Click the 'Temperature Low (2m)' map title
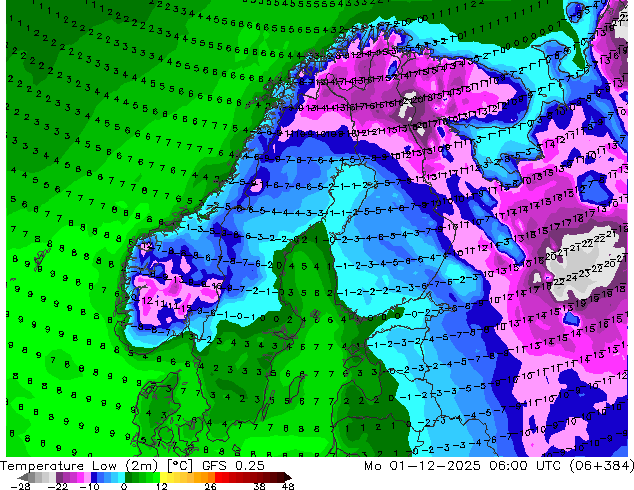 [x=79, y=466]
